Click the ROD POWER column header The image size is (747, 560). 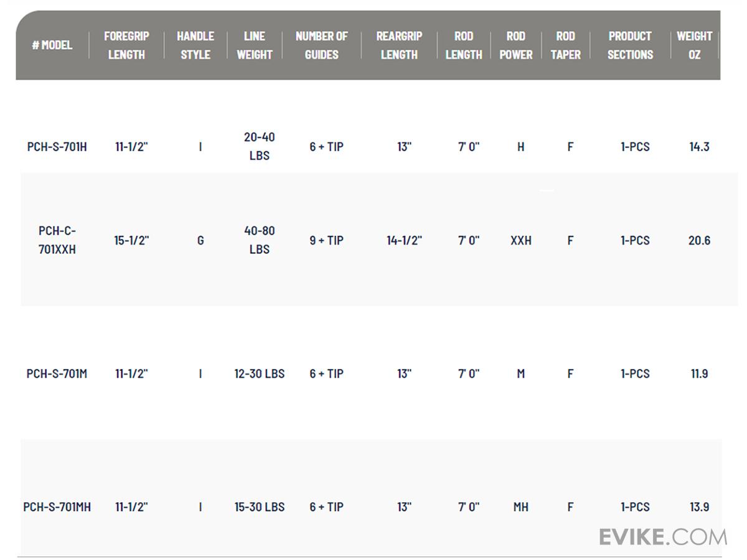[x=516, y=45]
